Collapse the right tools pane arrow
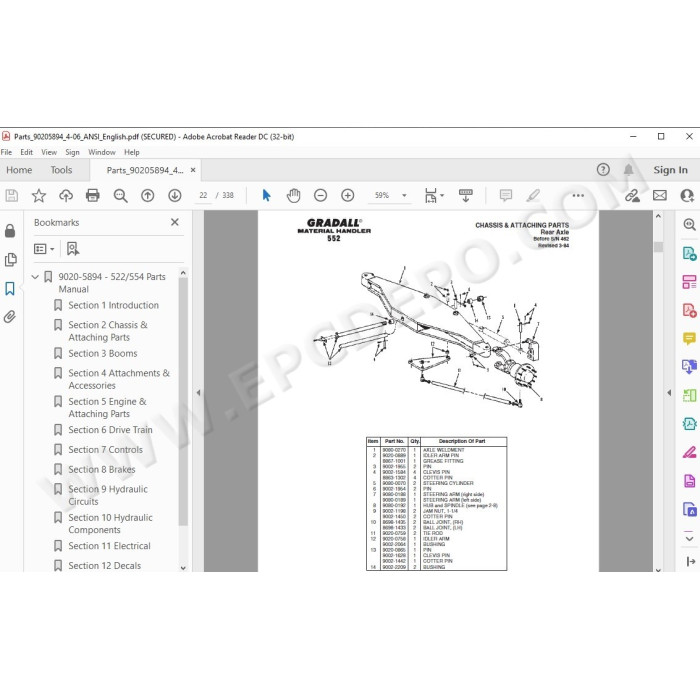Screen dimensions: 700x700 click(669, 393)
